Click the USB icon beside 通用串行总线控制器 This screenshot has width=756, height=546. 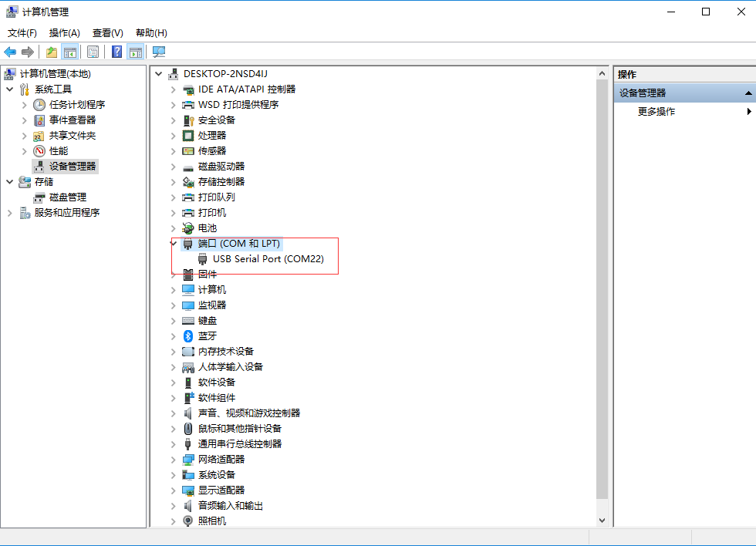pos(188,444)
